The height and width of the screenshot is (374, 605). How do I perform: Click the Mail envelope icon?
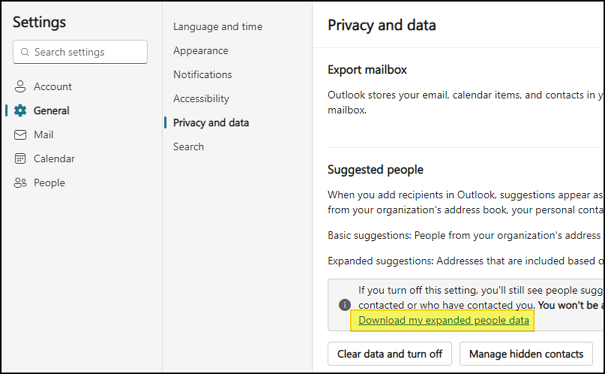pos(20,135)
